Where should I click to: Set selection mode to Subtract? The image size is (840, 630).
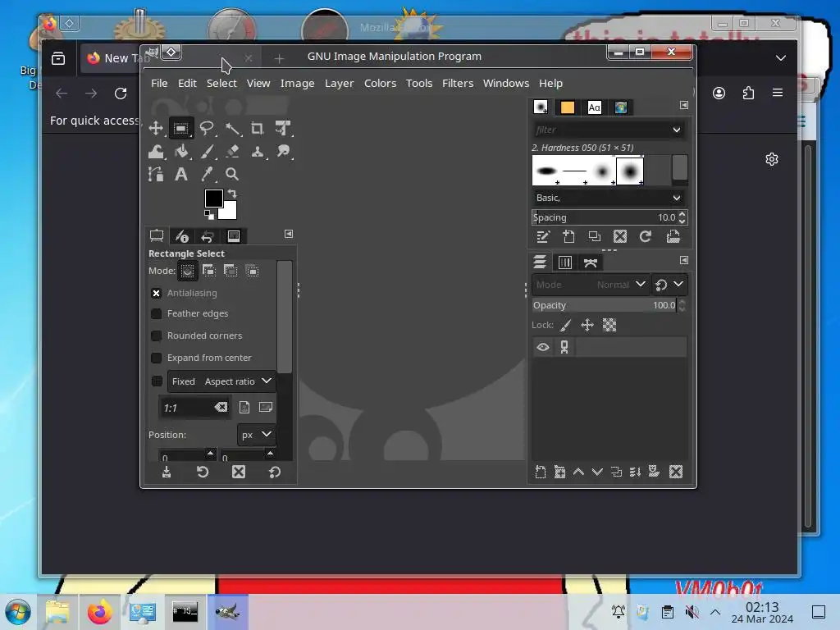pyautogui.click(x=231, y=271)
